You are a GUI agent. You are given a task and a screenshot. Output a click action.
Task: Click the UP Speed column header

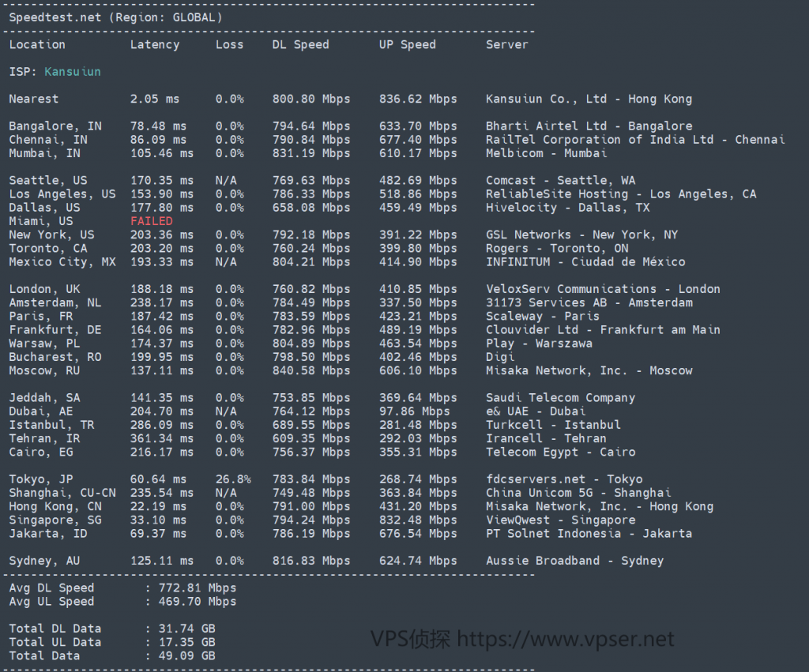click(x=407, y=45)
